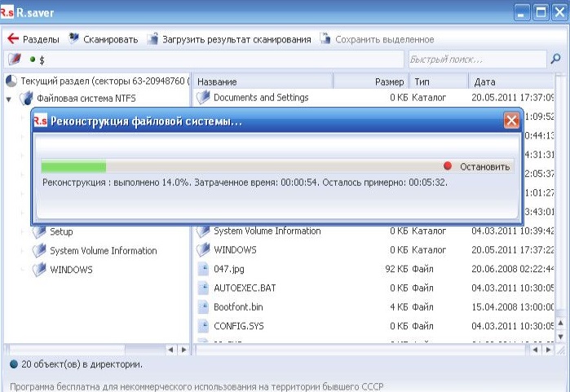Image resolution: width=570 pixels, height=392 pixels.
Task: Click date 20.06.2008 02:22:44
Action: pyautogui.click(x=513, y=269)
